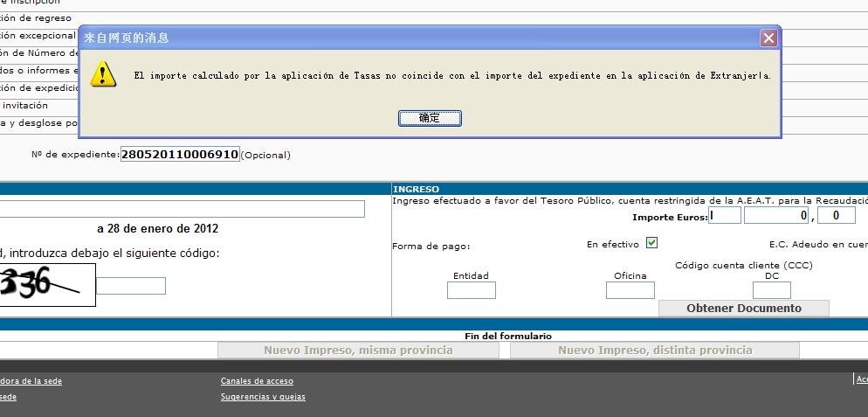Focus the DC account code field
The image size is (868, 417).
point(771,290)
